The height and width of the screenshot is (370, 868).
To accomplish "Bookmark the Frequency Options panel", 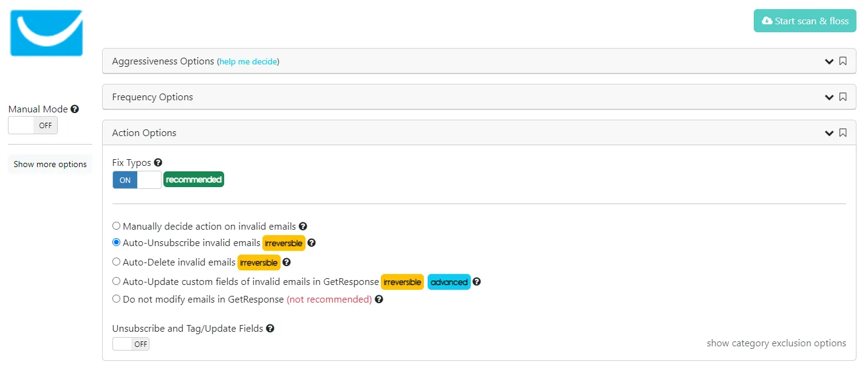I will click(x=842, y=97).
